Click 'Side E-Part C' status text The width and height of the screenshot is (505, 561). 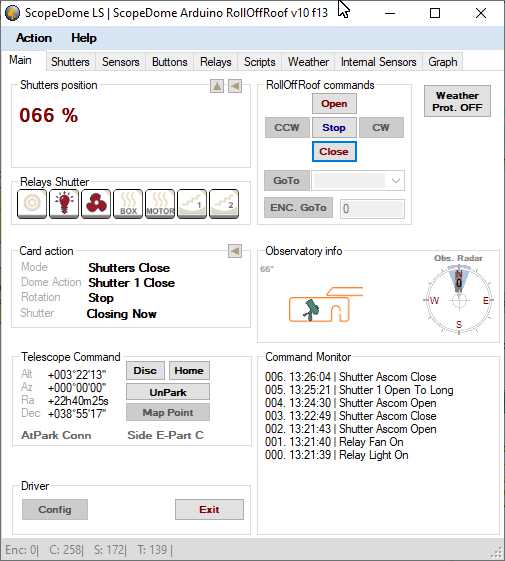point(166,435)
